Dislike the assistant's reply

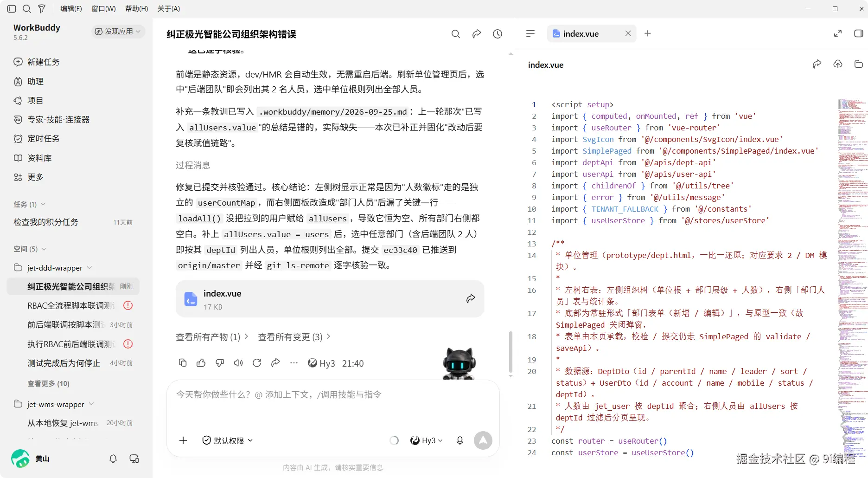point(220,363)
